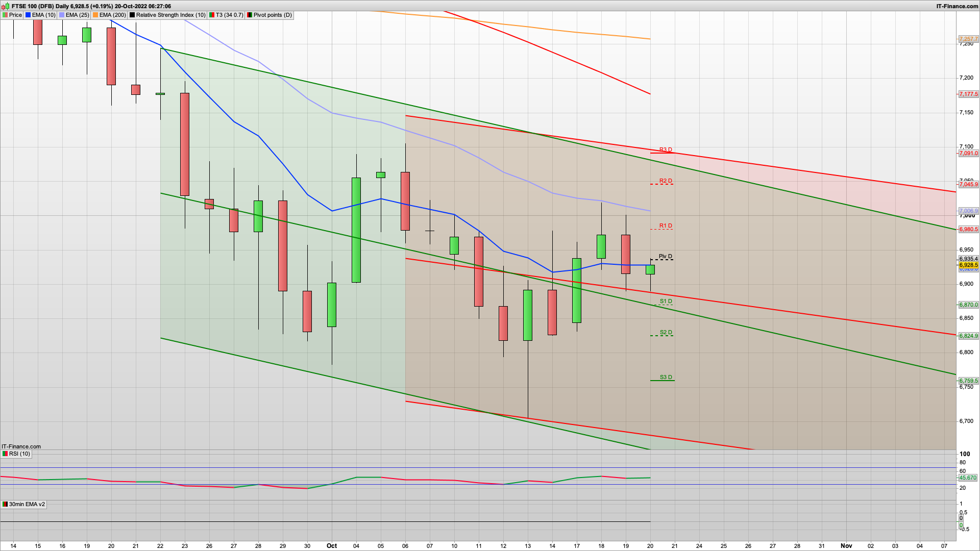Screen dimensions: 980x551
Task: Click the 30min EMA v2 panel label
Action: coord(23,504)
